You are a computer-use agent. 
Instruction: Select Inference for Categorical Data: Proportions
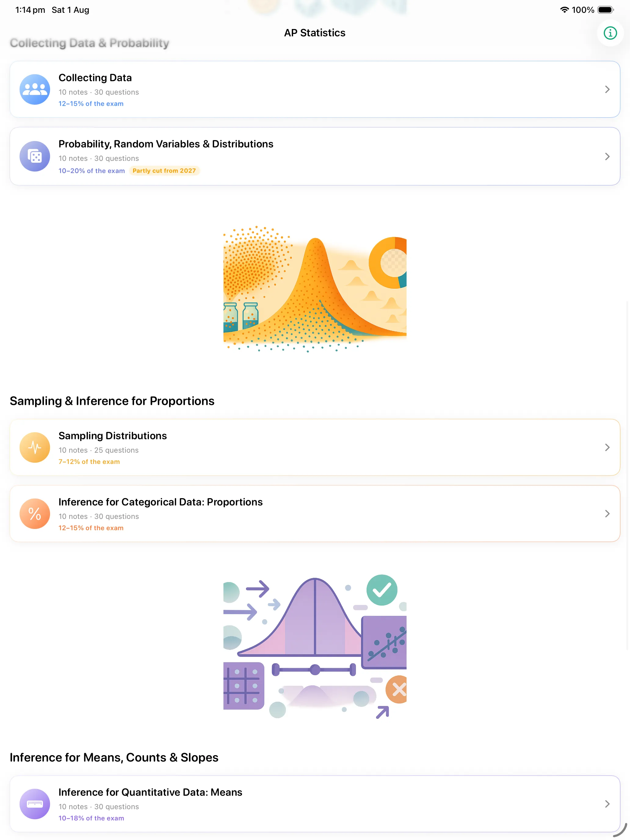161,502
